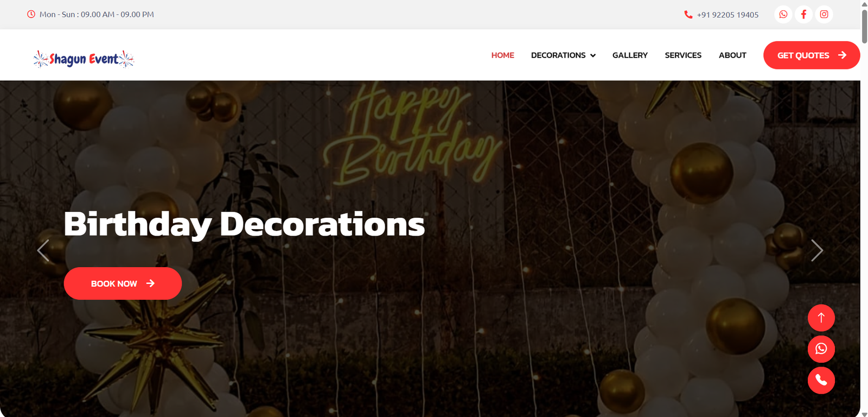Click the floating phone call button

821,380
